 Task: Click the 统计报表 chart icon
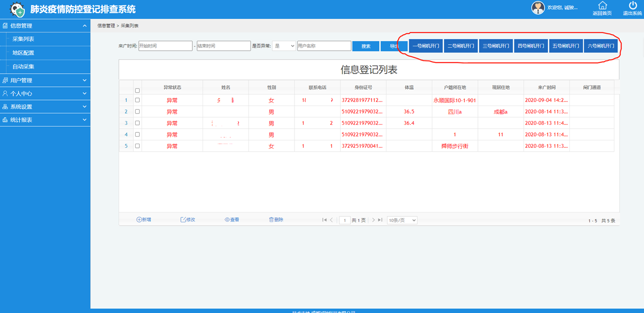5,120
